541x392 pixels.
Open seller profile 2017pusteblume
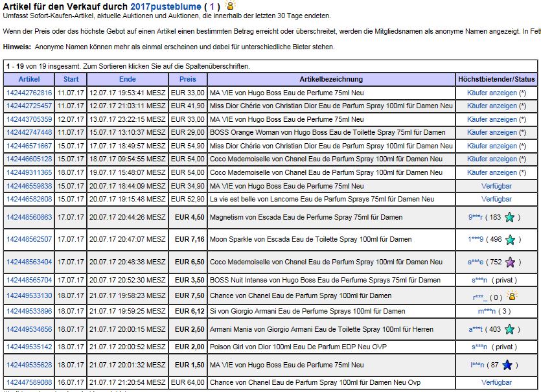click(166, 6)
